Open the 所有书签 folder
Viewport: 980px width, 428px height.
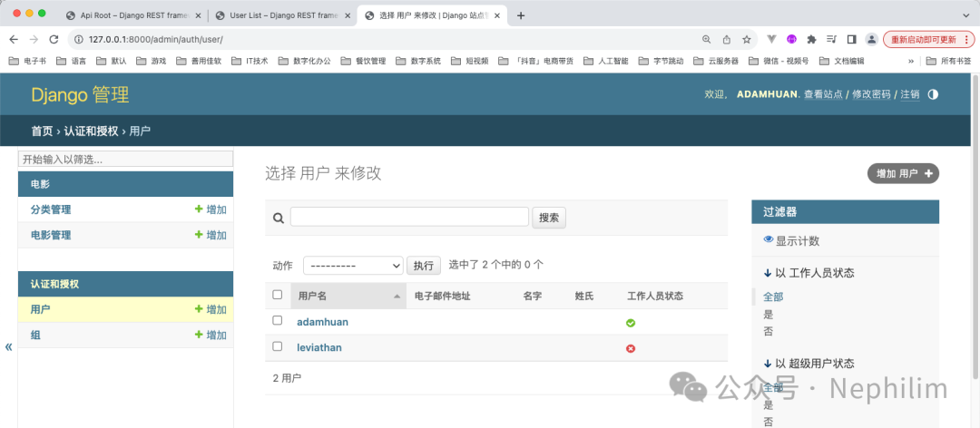[x=949, y=62]
